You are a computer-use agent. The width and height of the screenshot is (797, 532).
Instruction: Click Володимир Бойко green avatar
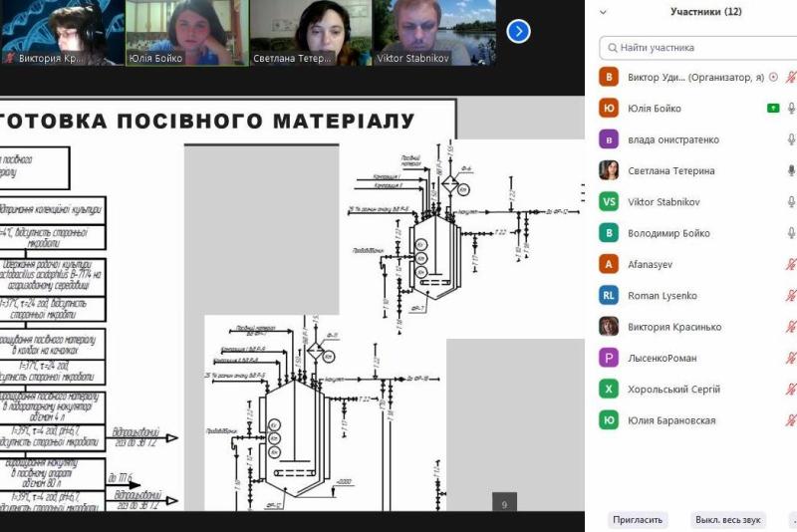pyautogui.click(x=609, y=233)
